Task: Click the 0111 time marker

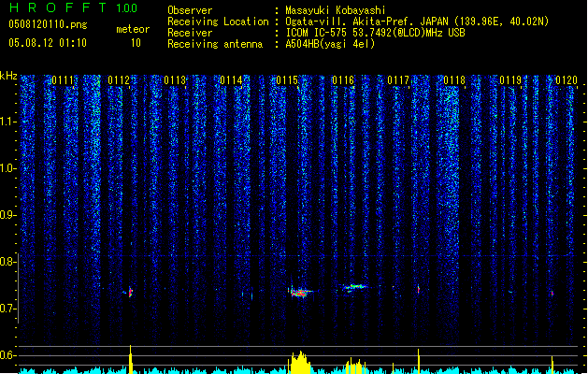Action: [x=63, y=80]
